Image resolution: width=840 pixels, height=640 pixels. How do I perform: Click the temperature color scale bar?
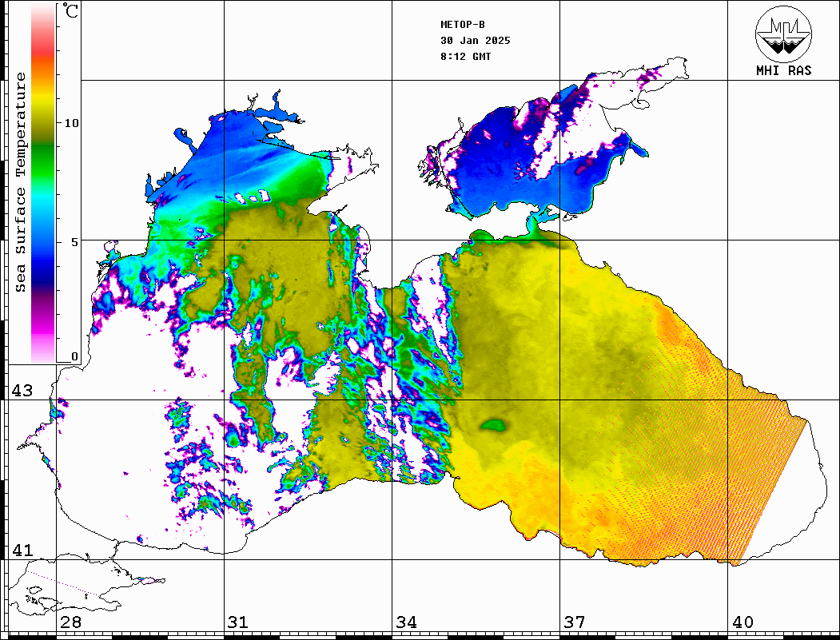coord(43,183)
